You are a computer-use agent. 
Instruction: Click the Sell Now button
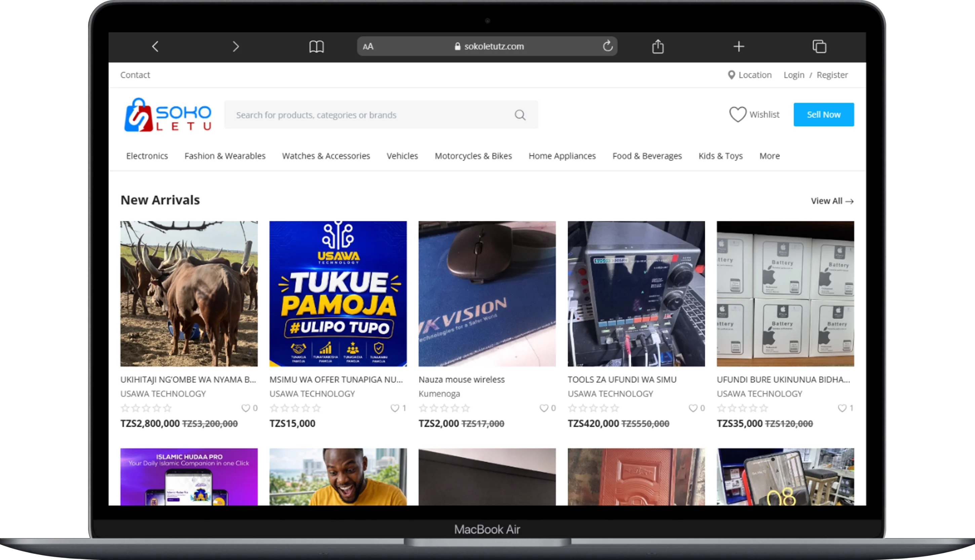[x=823, y=114]
